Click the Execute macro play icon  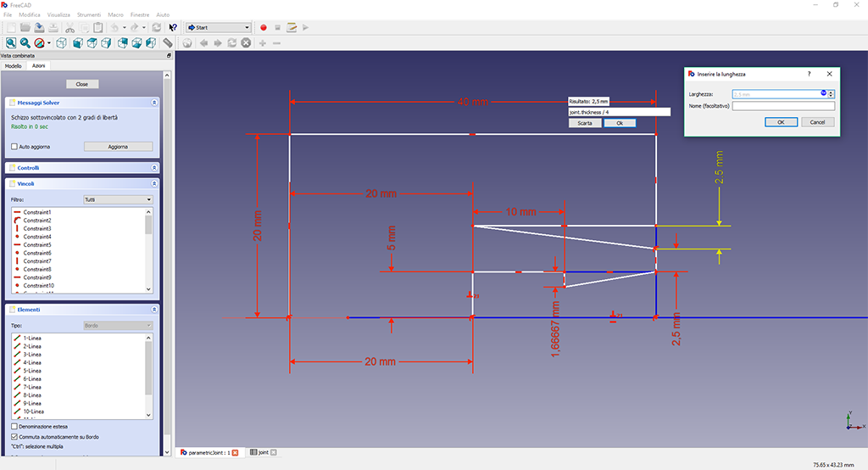pos(305,27)
